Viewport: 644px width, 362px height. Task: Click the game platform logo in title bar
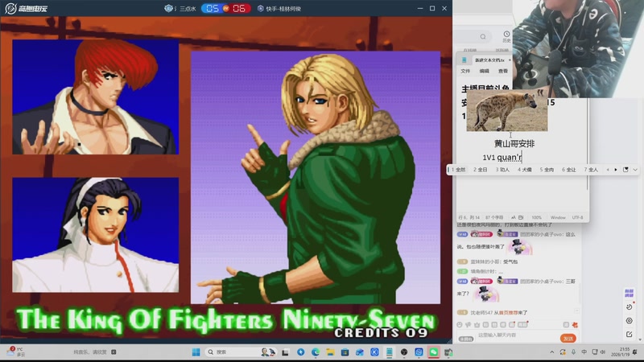tap(26, 8)
